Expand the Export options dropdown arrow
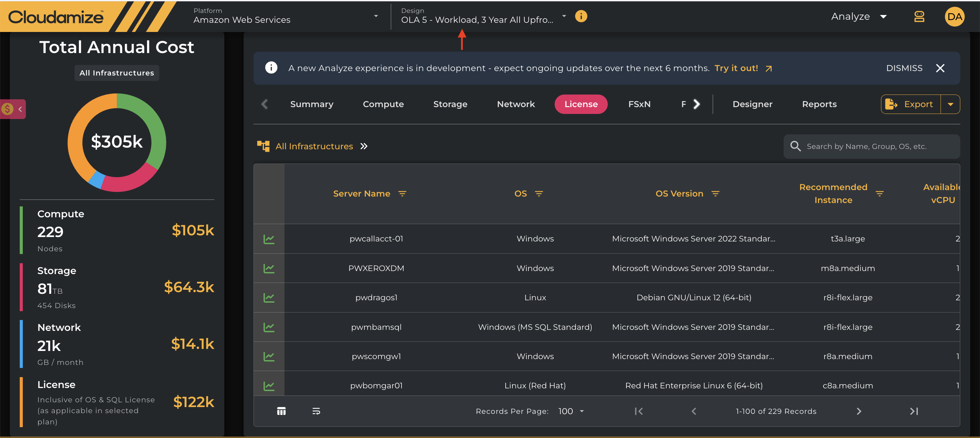 tap(950, 104)
